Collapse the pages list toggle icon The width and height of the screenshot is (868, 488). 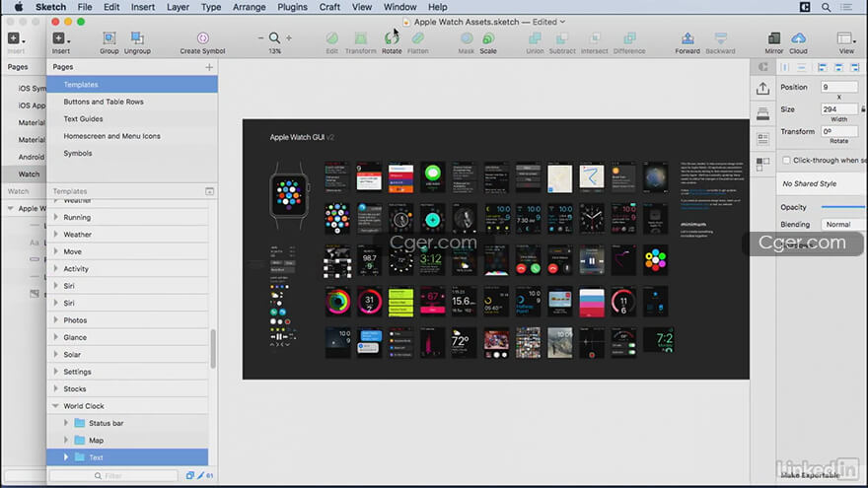210,191
